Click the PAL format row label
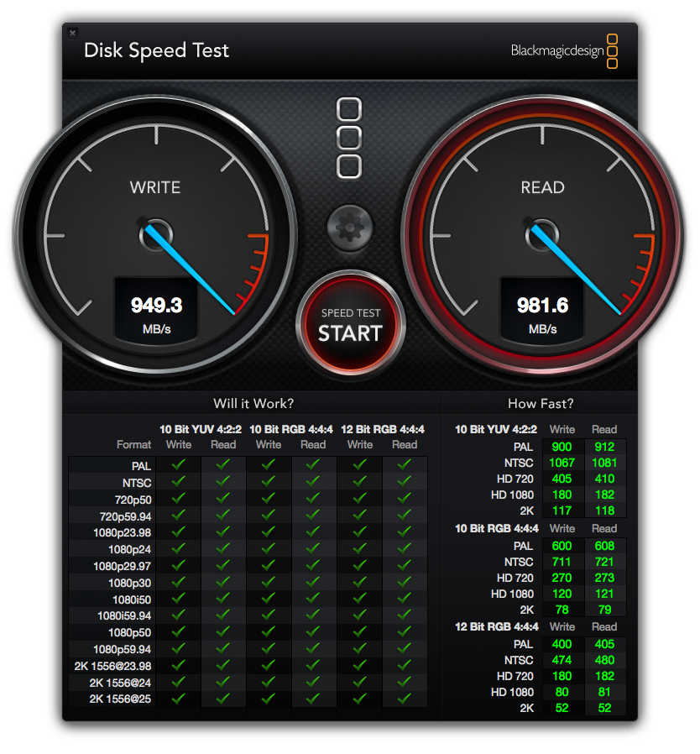This screenshot has width=700, height=754. (x=141, y=467)
